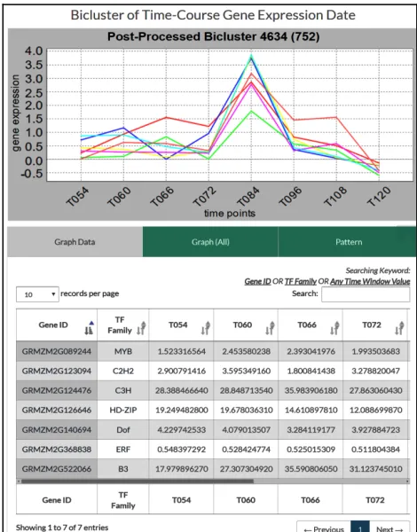Open the Pattern tab
417x532 pixels.
[x=349, y=242]
